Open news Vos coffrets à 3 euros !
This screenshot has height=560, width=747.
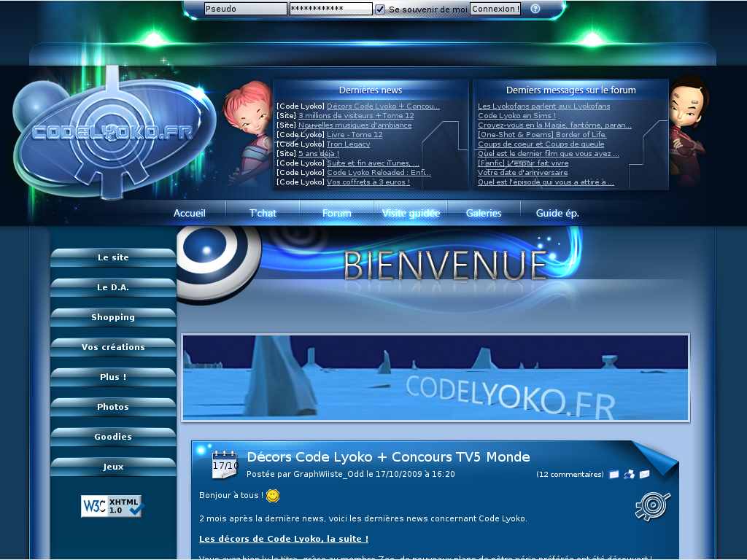[x=368, y=182]
